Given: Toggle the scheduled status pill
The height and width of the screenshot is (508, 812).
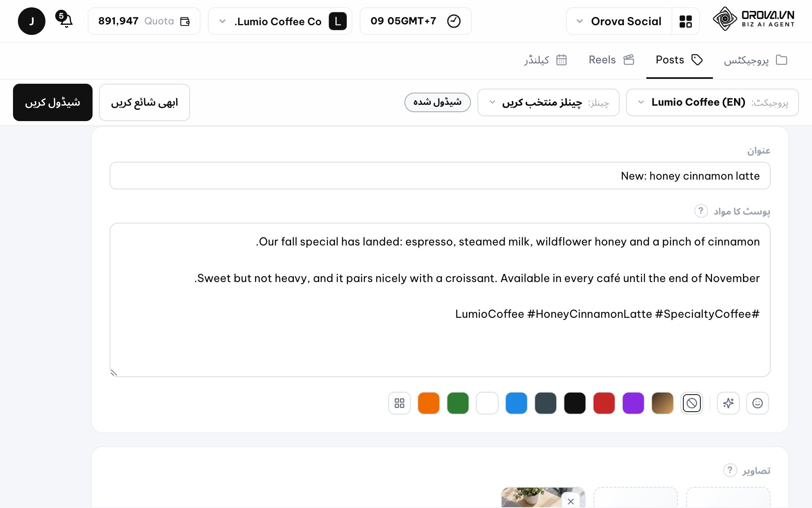Looking at the screenshot, I should pos(438,102).
